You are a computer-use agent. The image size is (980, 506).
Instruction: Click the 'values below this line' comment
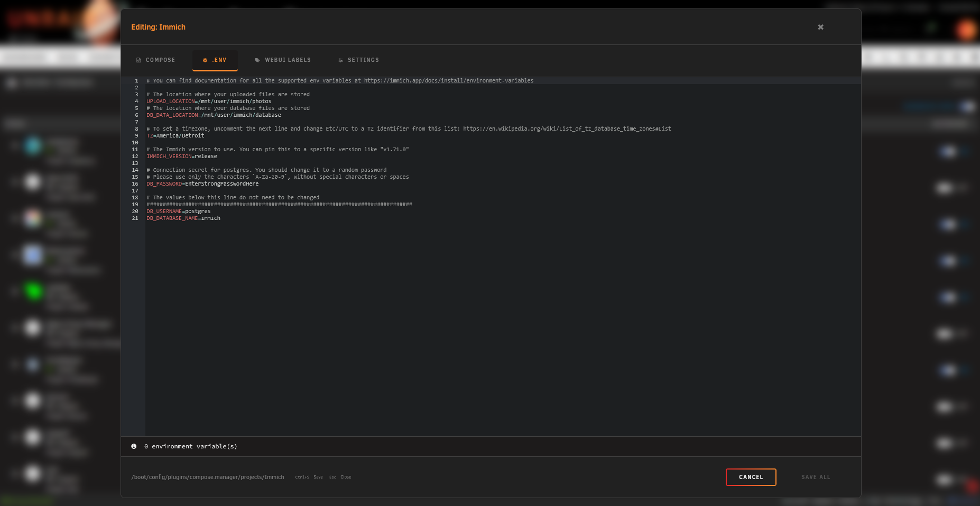233,198
